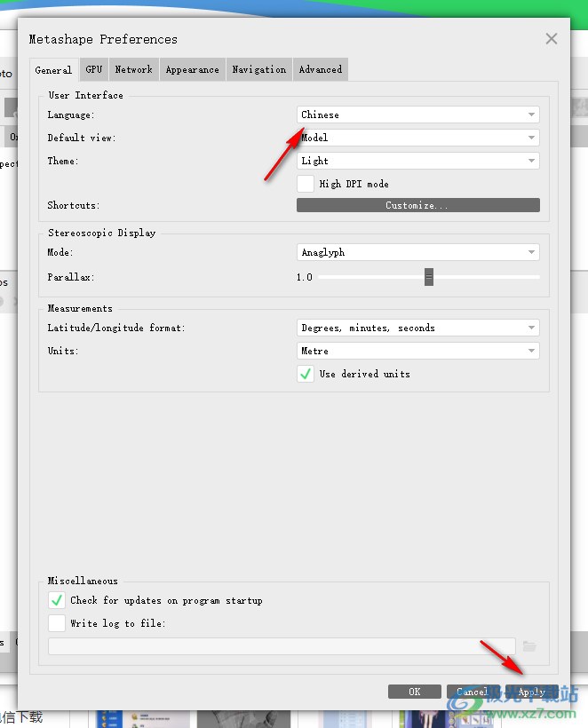This screenshot has width=588, height=728.
Task: Browse for log file folder icon
Action: (x=529, y=646)
